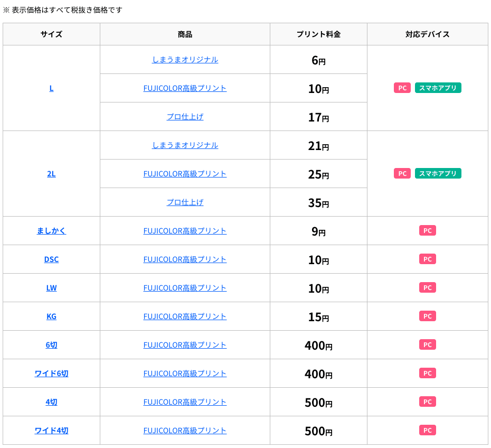Click the スマホアプリ badge in the 2L row
This screenshot has height=448, width=491.
tap(438, 173)
